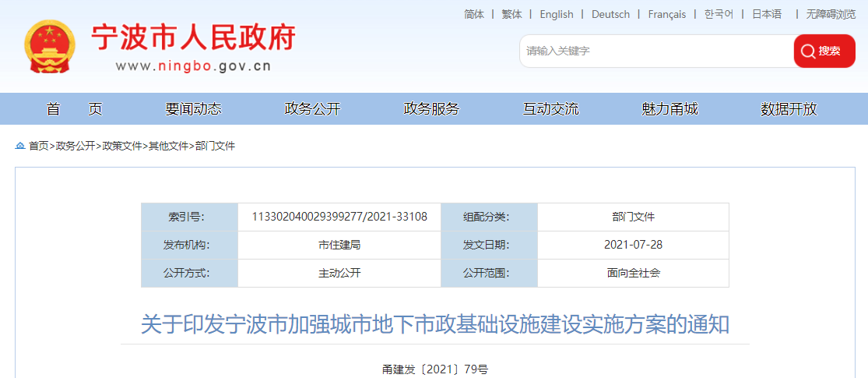Click the 面向全社会 value cell
Image resolution: width=868 pixels, height=378 pixels.
coord(633,273)
